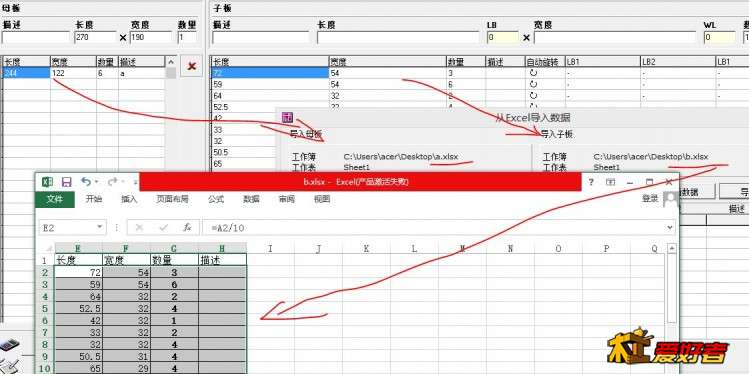Screen dimensions: 749x374
Task: Click the ribbon display options icon
Action: [x=610, y=182]
